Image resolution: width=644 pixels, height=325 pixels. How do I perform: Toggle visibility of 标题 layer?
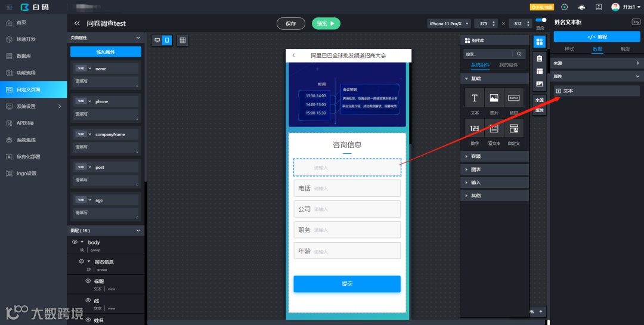(88, 281)
